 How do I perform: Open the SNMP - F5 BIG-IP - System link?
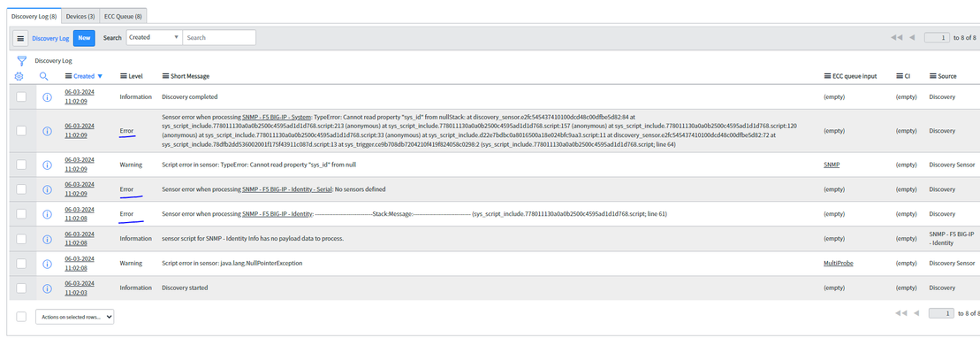coord(277,117)
